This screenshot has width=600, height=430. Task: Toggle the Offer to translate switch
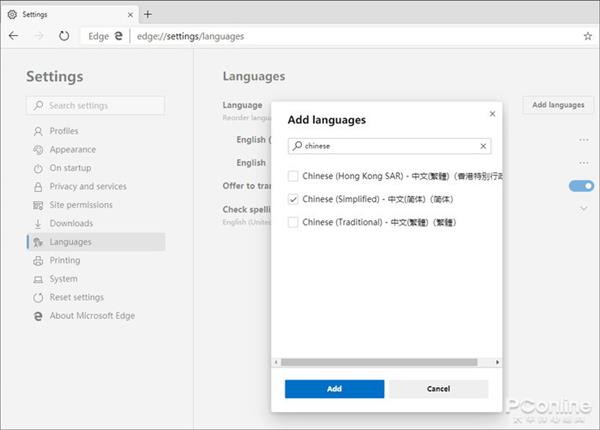coord(581,186)
